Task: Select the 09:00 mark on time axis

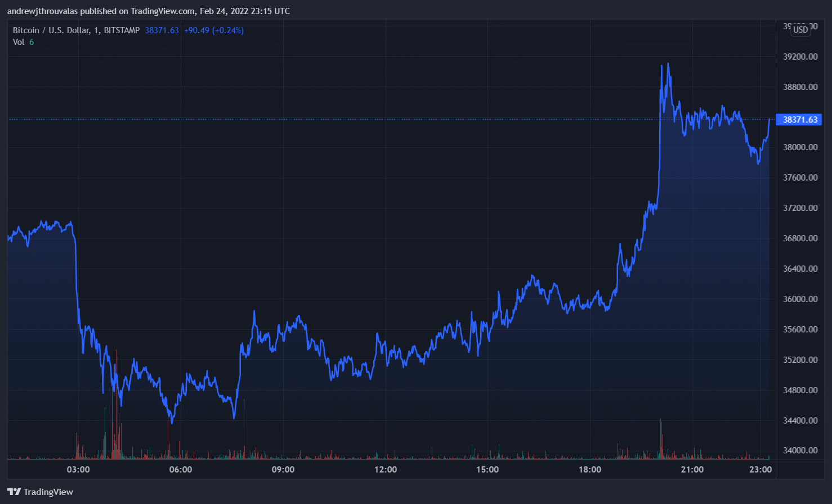Action: [x=283, y=469]
